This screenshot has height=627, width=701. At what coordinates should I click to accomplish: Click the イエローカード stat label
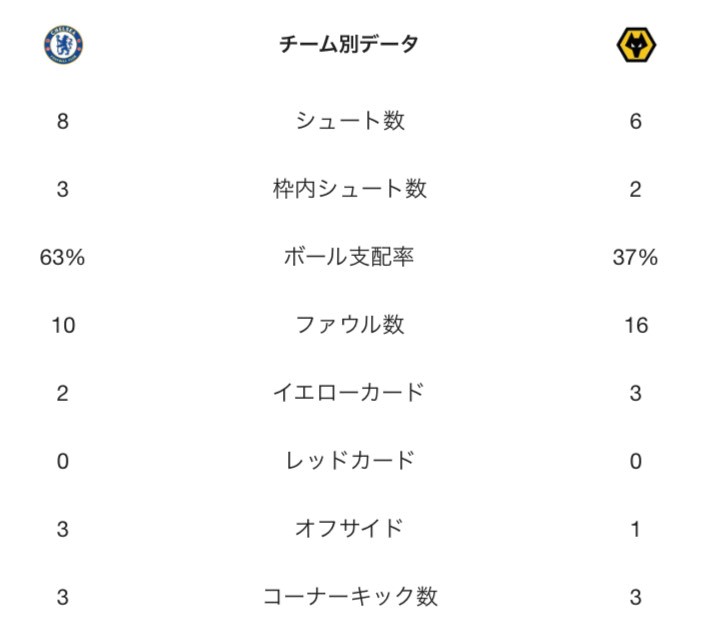point(349,393)
